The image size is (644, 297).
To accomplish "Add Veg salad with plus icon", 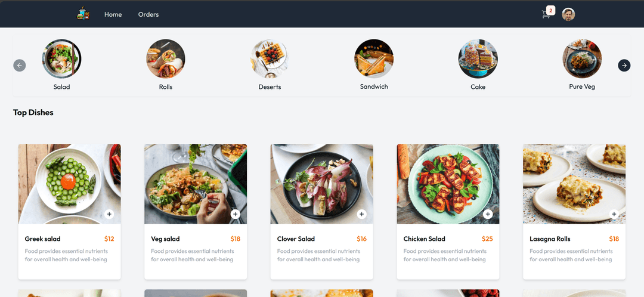I will [236, 214].
